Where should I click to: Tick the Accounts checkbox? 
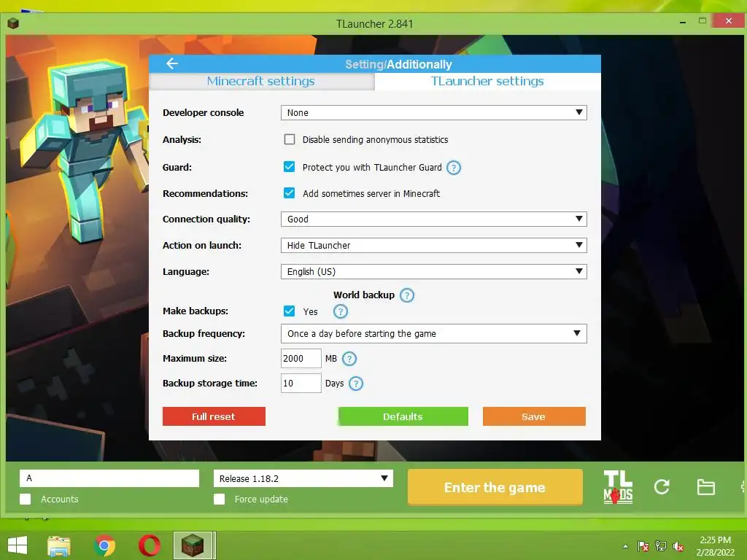click(26, 499)
